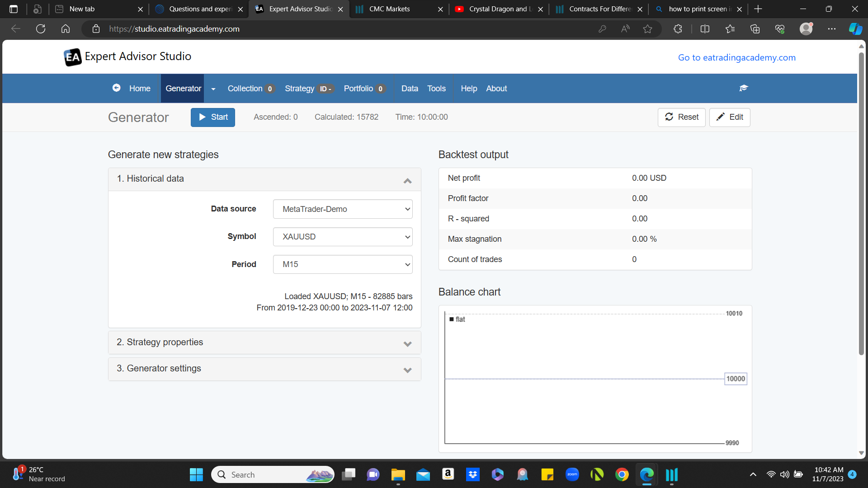Open the tab actions menu icon

tap(14, 9)
